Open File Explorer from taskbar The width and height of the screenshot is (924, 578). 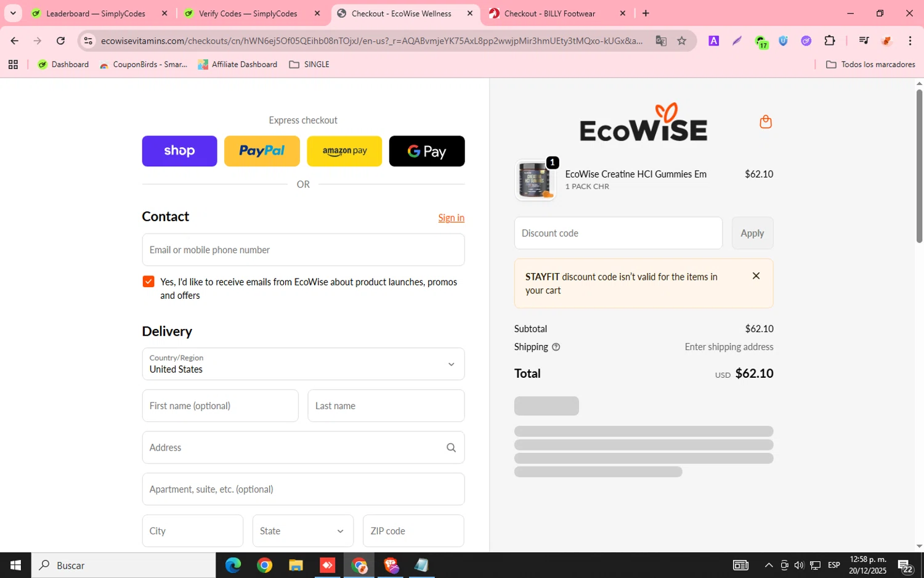(x=296, y=565)
